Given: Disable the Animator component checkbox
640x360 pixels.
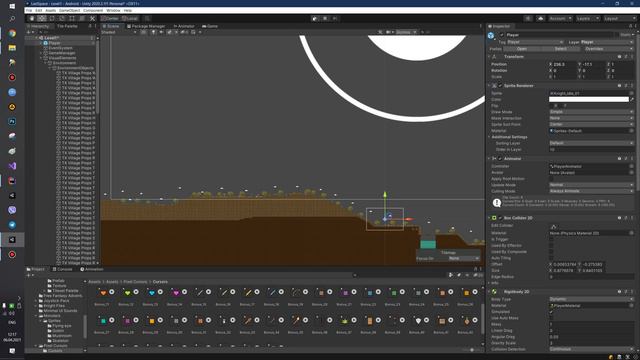Looking at the screenshot, I should pos(500,159).
